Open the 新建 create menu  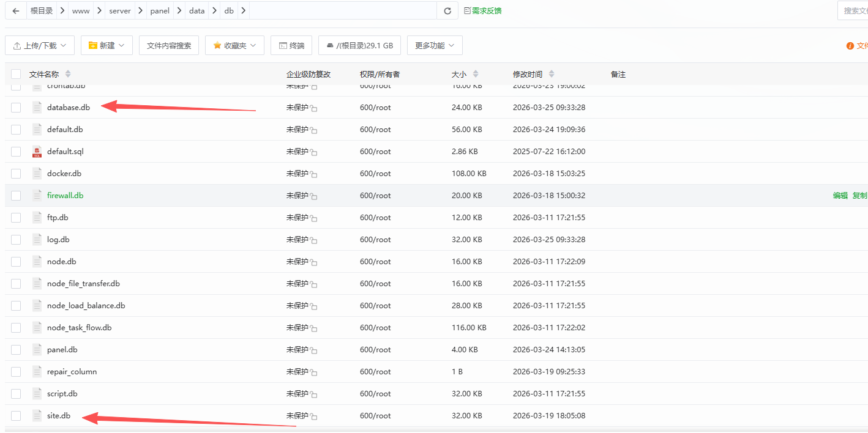[107, 45]
